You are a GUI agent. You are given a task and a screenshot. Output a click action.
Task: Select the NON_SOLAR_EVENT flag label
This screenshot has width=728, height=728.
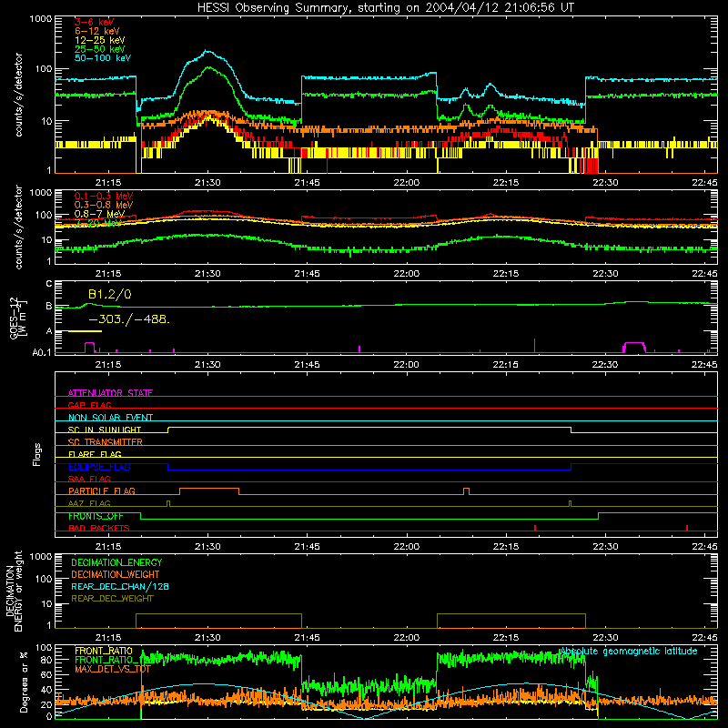(x=110, y=418)
